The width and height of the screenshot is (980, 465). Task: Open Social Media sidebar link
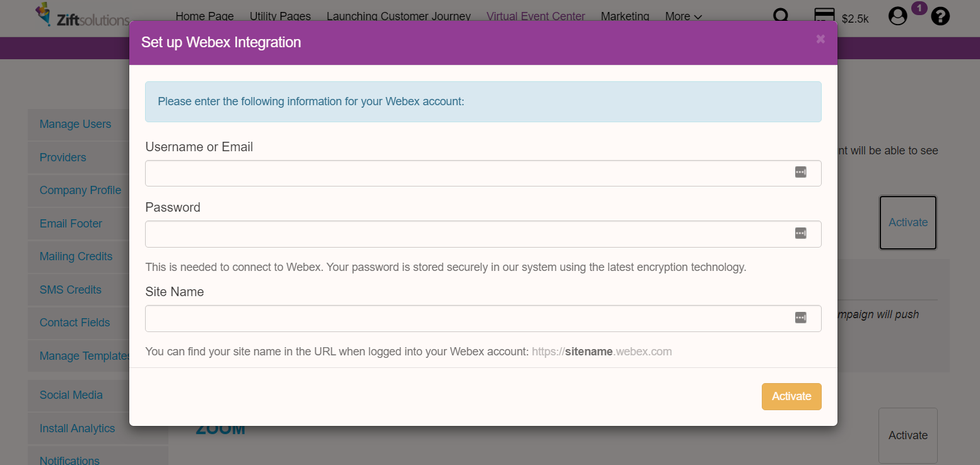pos(71,395)
